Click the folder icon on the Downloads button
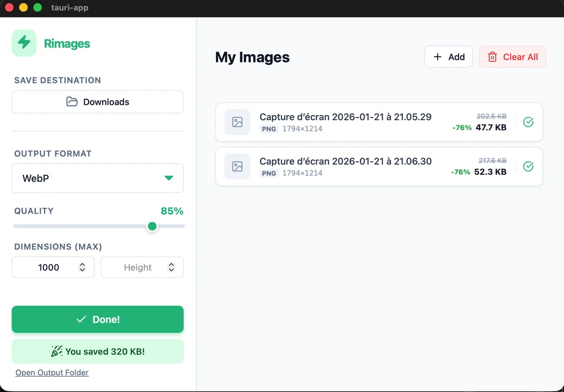564x392 pixels. [x=72, y=102]
